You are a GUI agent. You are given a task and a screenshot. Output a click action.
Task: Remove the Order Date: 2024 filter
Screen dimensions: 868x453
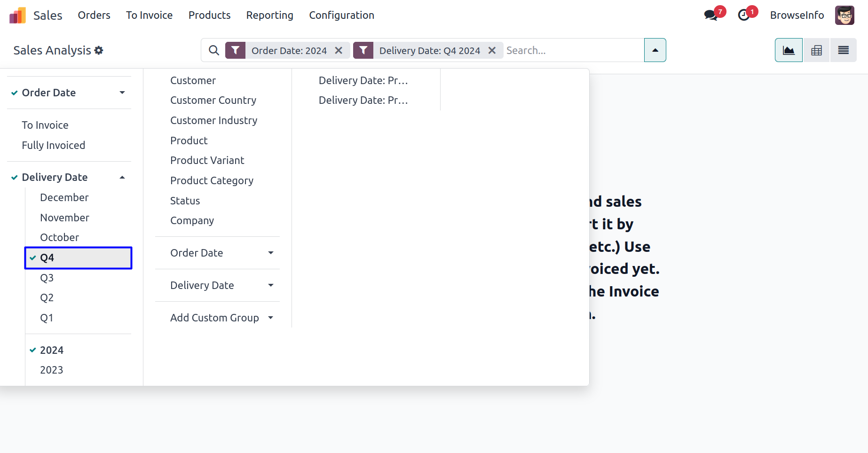click(339, 50)
